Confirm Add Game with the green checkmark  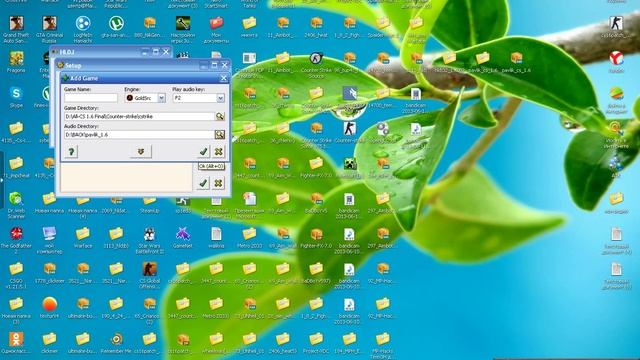click(203, 152)
